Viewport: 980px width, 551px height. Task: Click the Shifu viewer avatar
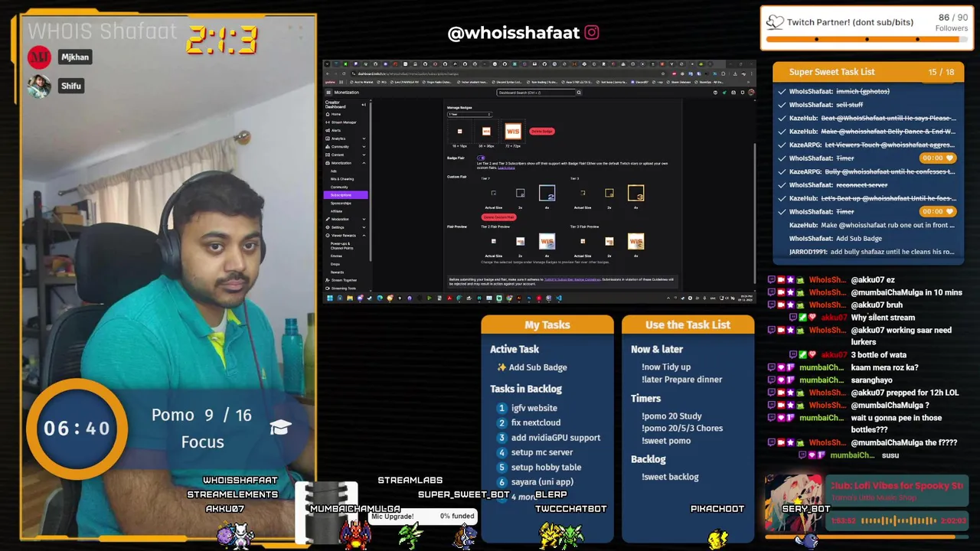click(x=40, y=86)
